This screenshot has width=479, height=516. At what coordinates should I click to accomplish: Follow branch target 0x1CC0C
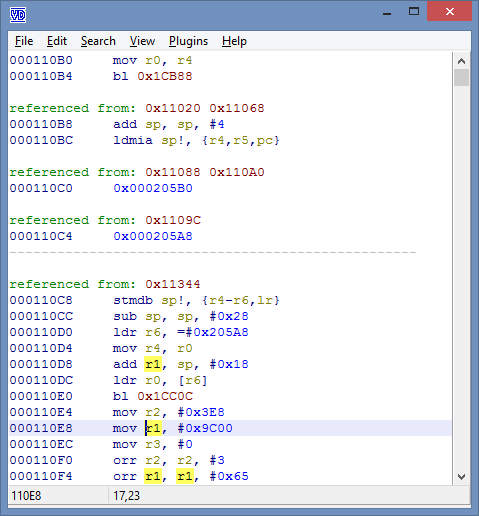click(x=165, y=396)
